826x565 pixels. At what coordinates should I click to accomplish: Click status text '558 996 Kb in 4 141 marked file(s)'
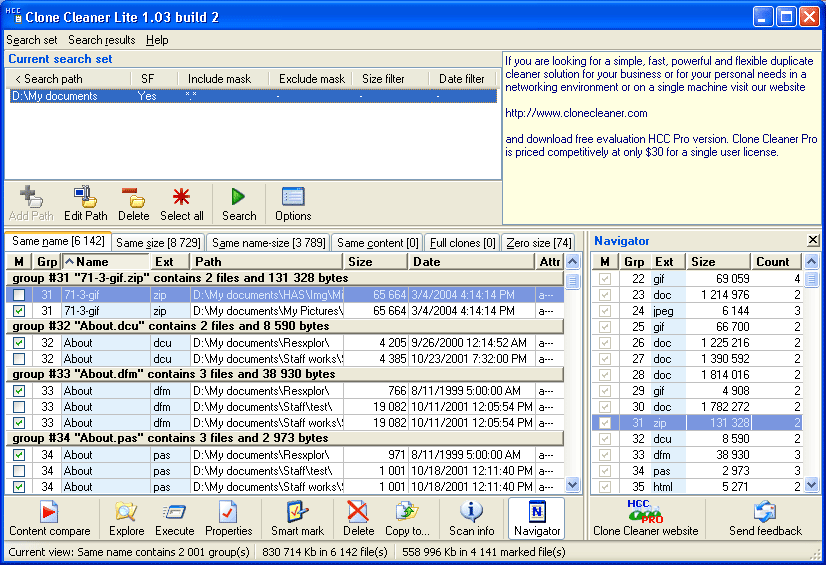pos(484,552)
